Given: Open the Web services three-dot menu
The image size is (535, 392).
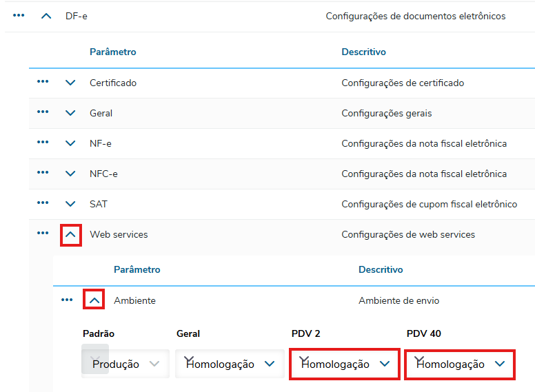Looking at the screenshot, I should click(43, 234).
